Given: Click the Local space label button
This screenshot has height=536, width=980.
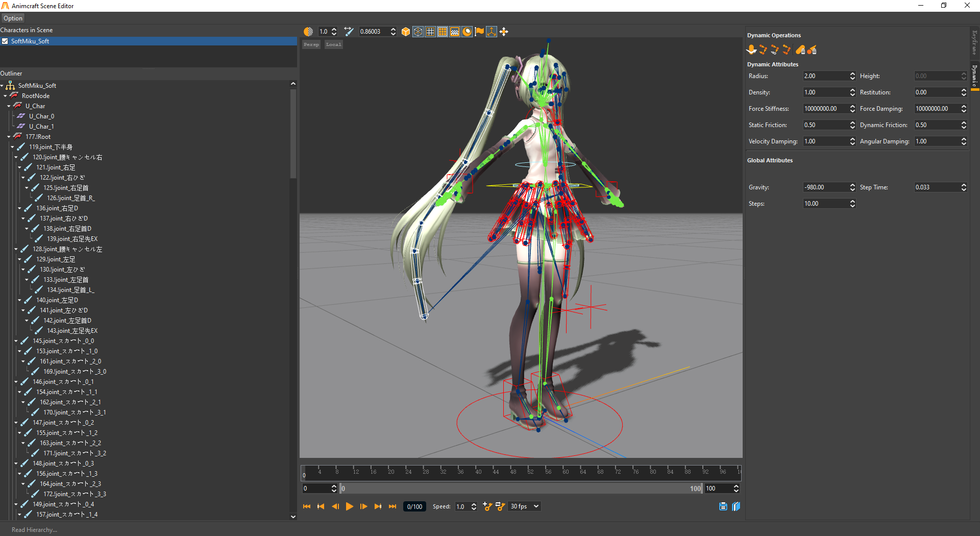Looking at the screenshot, I should click(x=333, y=44).
